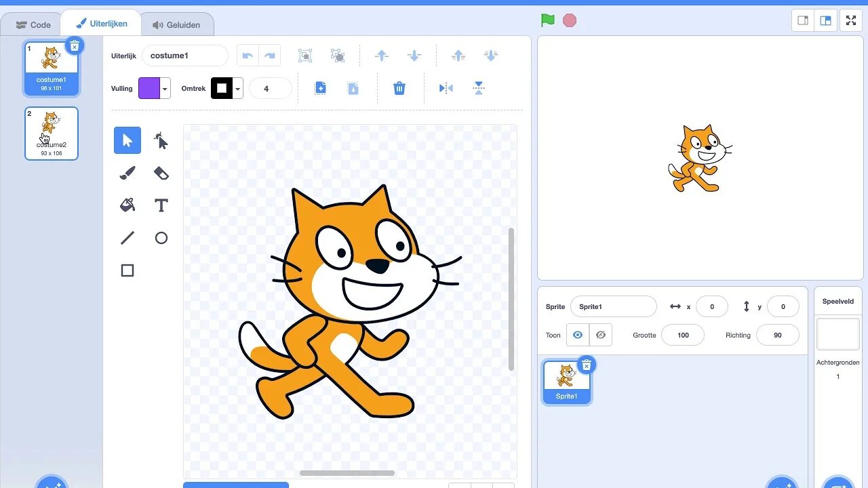Image resolution: width=868 pixels, height=488 pixels.
Task: Select the Fill bucket tool
Action: (127, 205)
